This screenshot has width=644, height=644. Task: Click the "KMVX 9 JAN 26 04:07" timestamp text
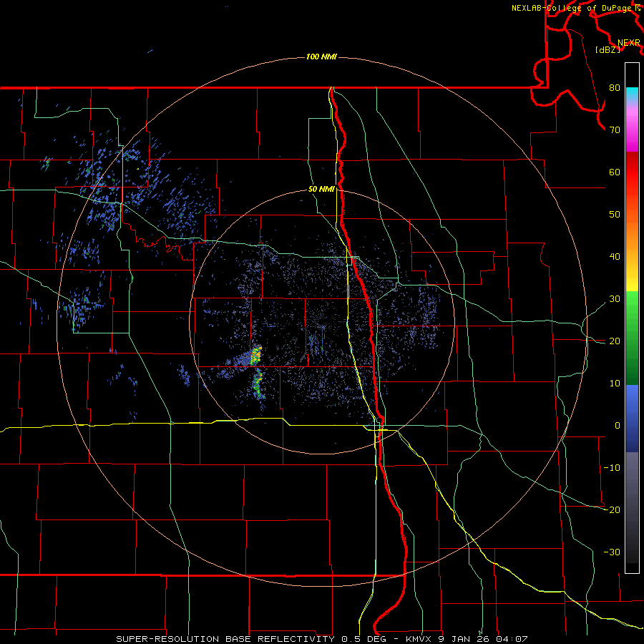[x=467, y=639]
